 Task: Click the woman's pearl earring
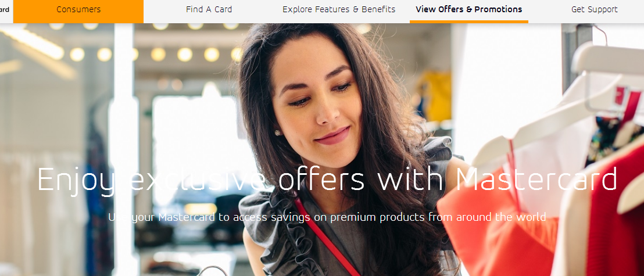[278, 132]
